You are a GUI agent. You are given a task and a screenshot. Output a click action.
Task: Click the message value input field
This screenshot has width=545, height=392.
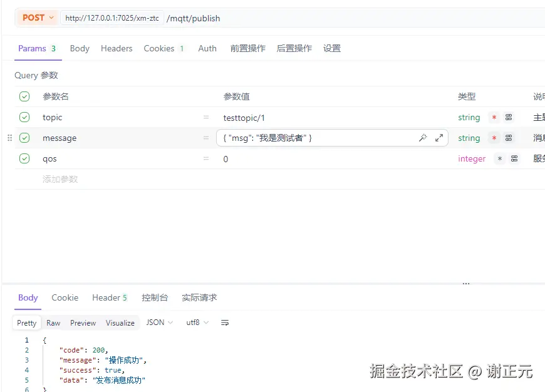(x=332, y=138)
